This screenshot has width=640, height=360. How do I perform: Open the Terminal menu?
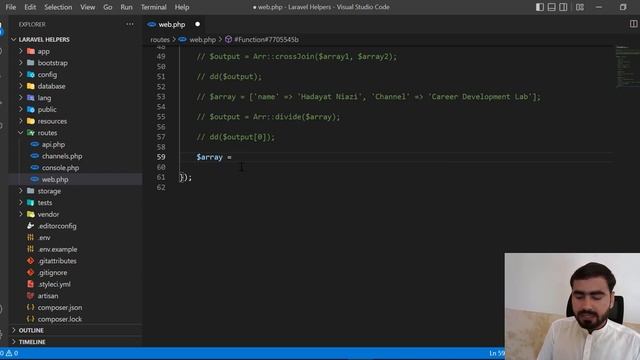(x=153, y=7)
